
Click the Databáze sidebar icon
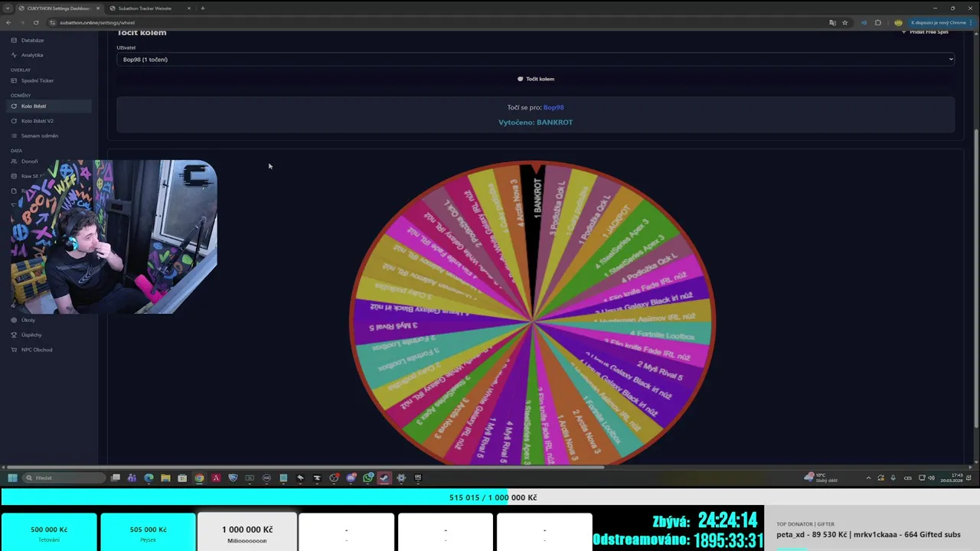pyautogui.click(x=14, y=40)
